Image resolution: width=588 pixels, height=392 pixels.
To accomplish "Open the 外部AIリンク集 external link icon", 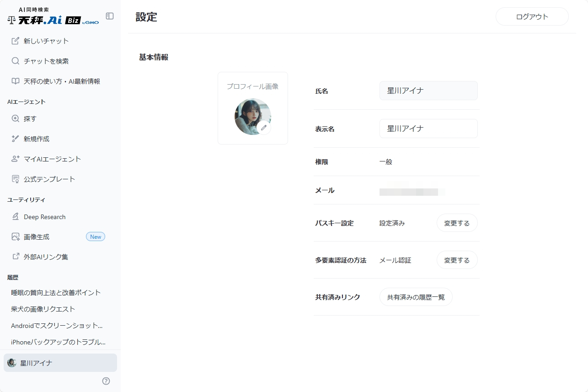I will [16, 257].
